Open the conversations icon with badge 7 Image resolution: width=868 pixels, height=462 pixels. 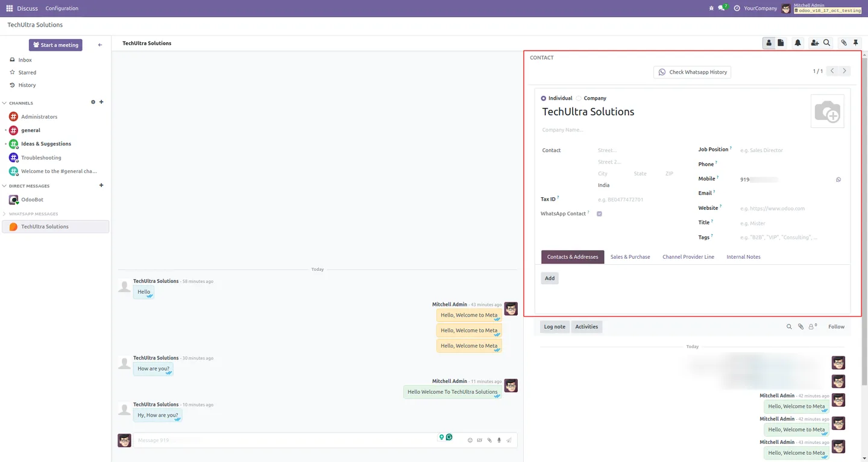tap(723, 8)
